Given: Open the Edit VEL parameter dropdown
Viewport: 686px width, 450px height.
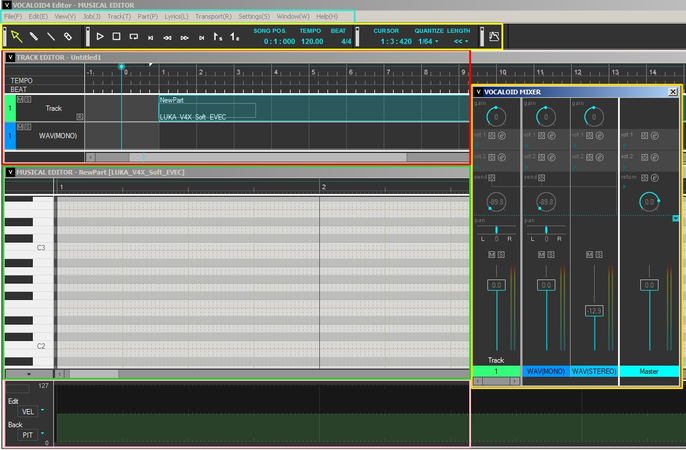Looking at the screenshot, I should pos(42,410).
